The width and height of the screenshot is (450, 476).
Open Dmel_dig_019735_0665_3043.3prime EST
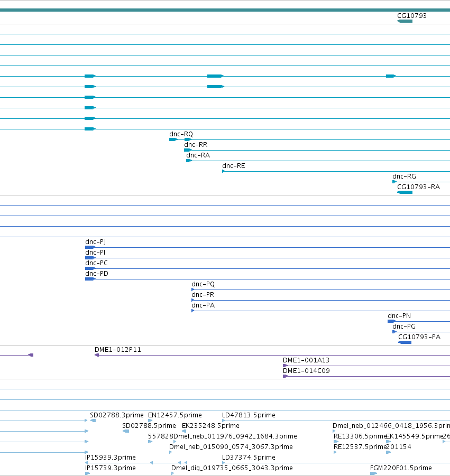(x=232, y=468)
